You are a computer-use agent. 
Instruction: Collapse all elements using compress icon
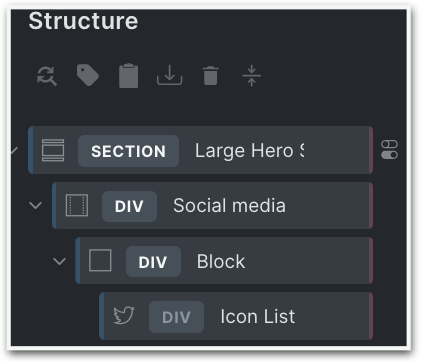click(252, 76)
